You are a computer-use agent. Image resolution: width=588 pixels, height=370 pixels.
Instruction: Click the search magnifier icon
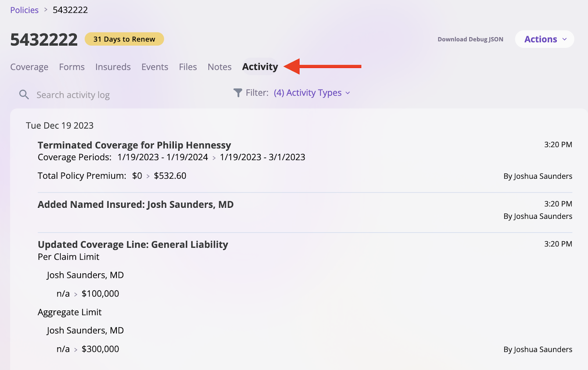(x=24, y=95)
